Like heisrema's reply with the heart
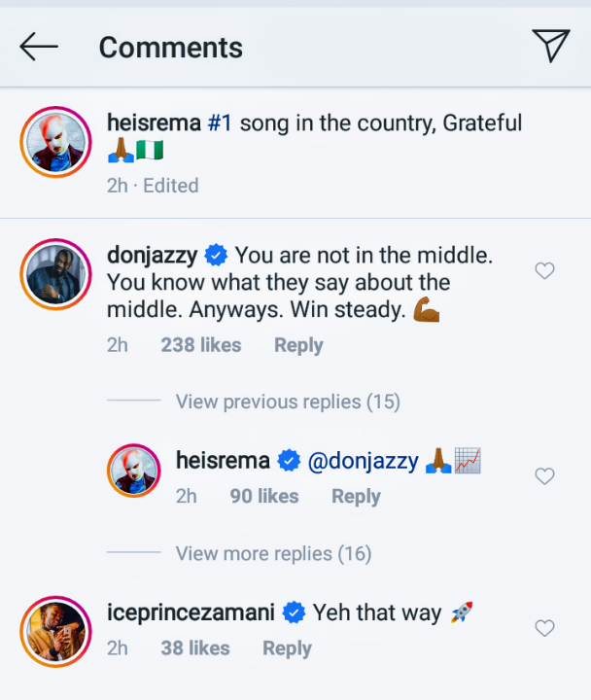Image resolution: width=591 pixels, height=700 pixels. [x=545, y=476]
